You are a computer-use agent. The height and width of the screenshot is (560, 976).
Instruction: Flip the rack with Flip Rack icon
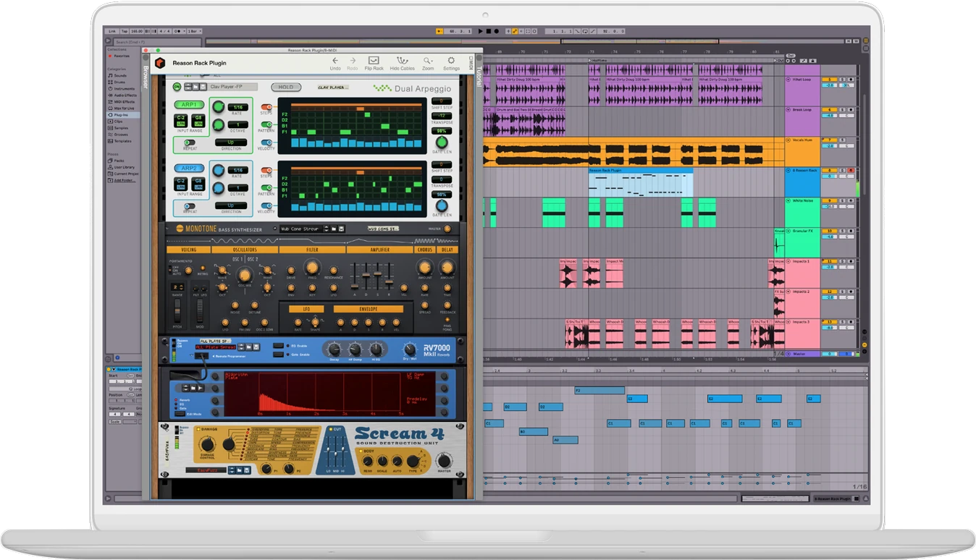pyautogui.click(x=374, y=60)
